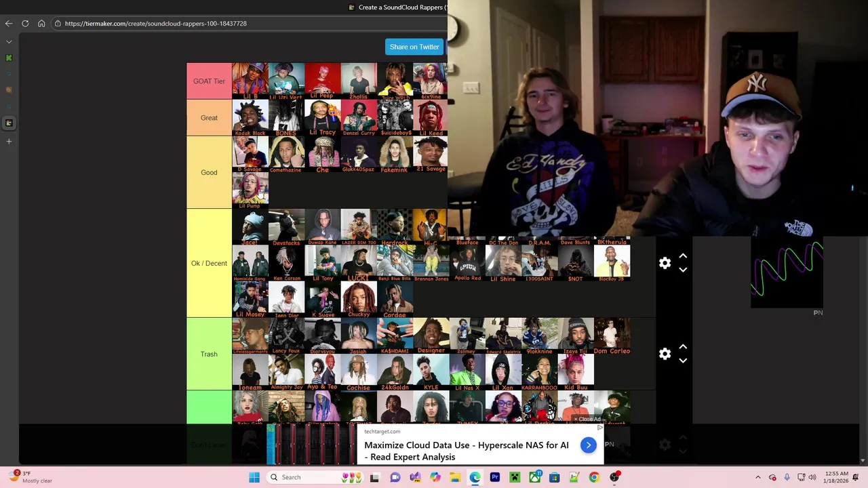Open the browser home page
This screenshot has width=868, height=488.
[41, 23]
